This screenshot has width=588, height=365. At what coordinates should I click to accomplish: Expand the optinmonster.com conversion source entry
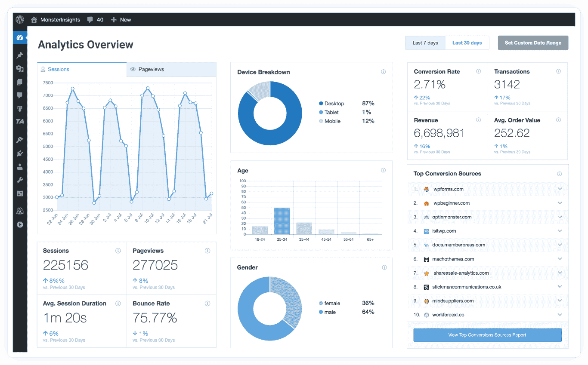[560, 217]
